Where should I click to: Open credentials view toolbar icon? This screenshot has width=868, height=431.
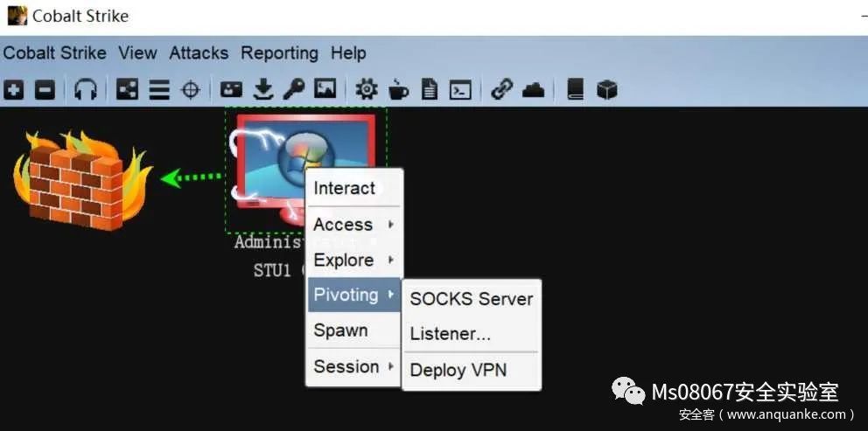pos(231,89)
